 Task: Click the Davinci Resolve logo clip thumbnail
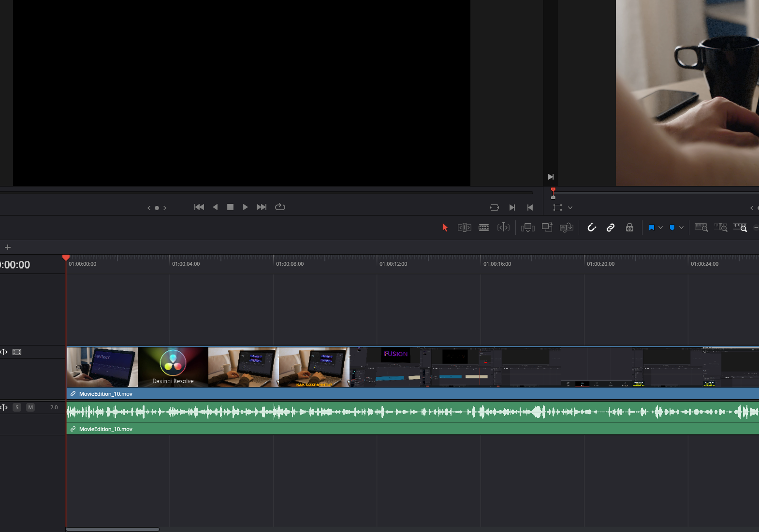click(x=173, y=367)
